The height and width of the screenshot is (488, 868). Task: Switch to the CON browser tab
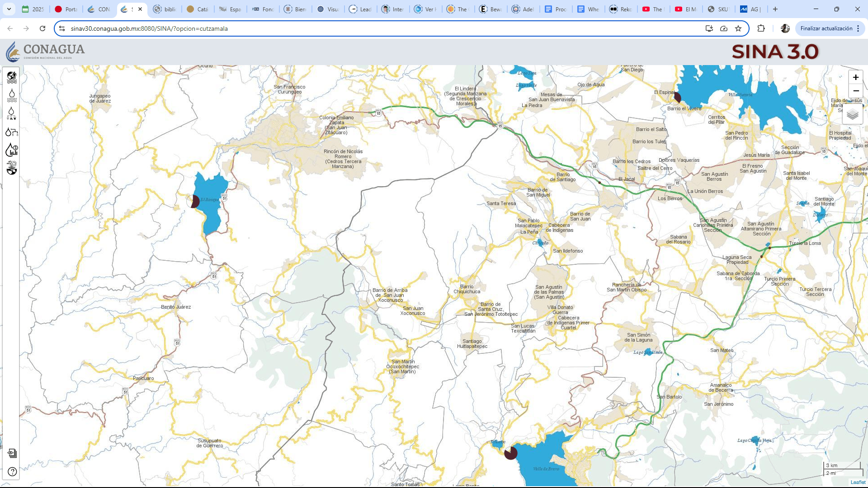(x=99, y=9)
